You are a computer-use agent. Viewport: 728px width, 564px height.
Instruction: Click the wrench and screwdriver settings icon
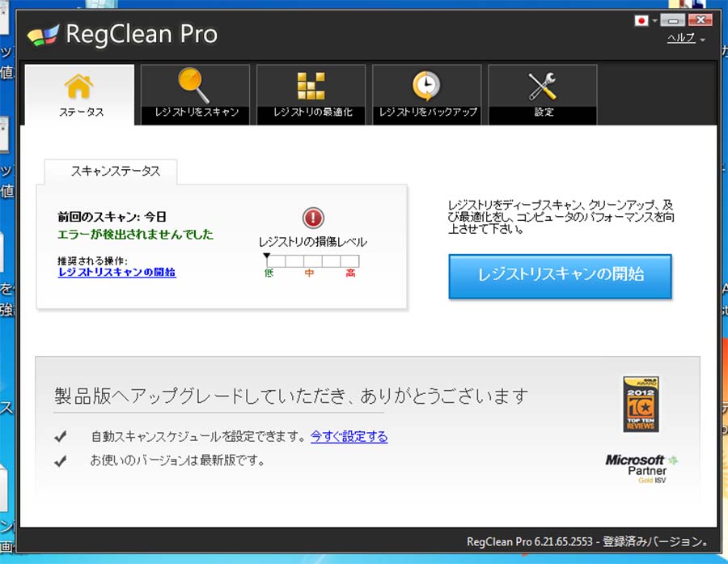(542, 85)
